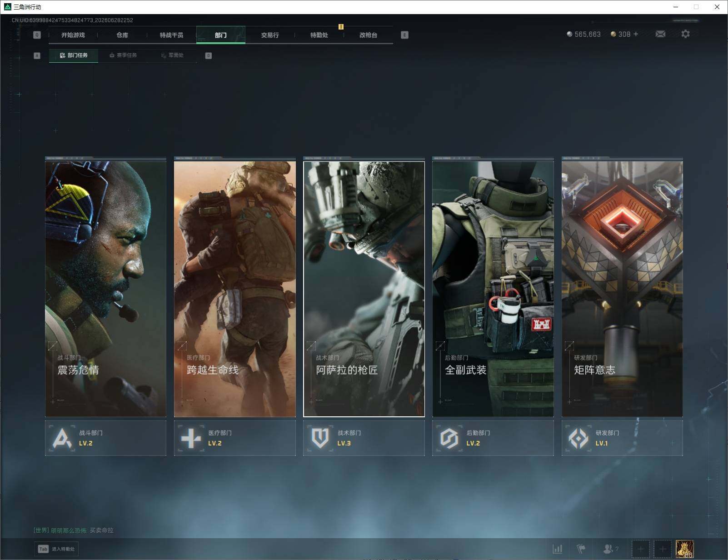Viewport: 728px width, 560px height.
Task: Select the 部门 tab
Action: [221, 35]
